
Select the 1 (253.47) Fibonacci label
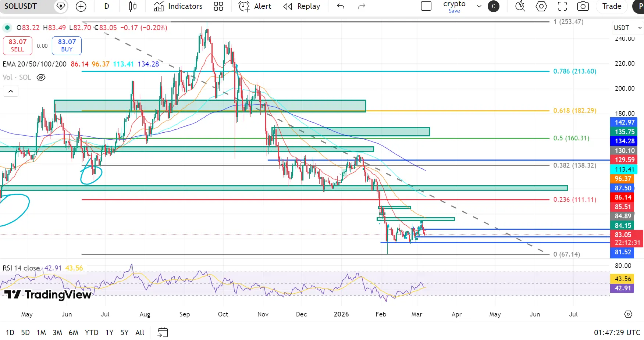click(569, 22)
